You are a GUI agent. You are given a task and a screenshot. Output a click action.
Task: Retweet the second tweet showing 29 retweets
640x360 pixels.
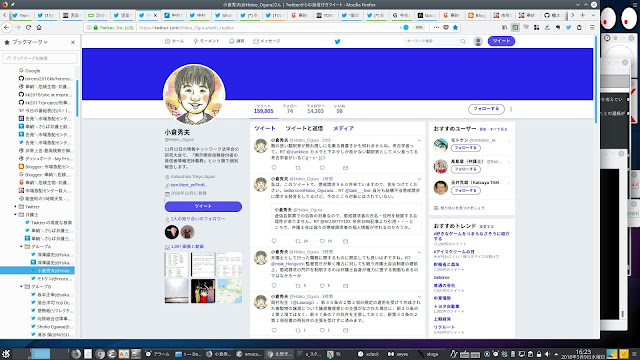click(298, 241)
